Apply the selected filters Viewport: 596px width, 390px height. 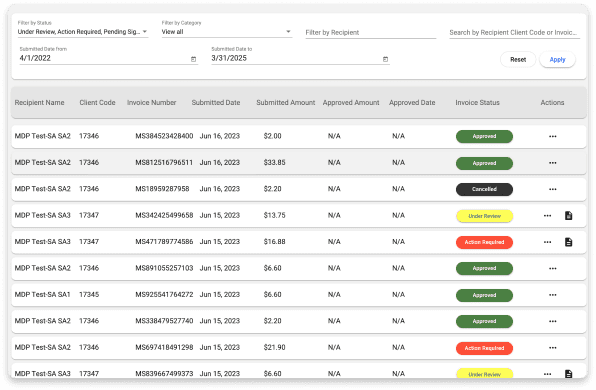(557, 60)
